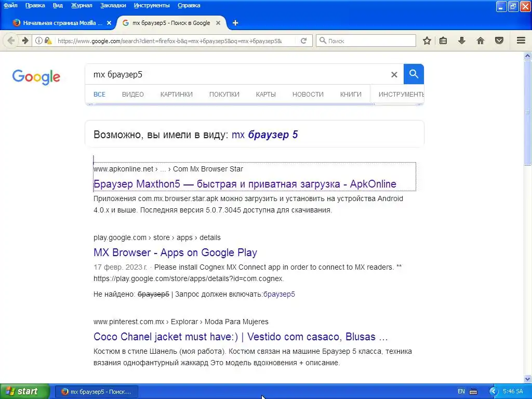Image resolution: width=532 pixels, height=399 pixels.
Task: Go forward with the forward arrow button
Action: (25, 41)
